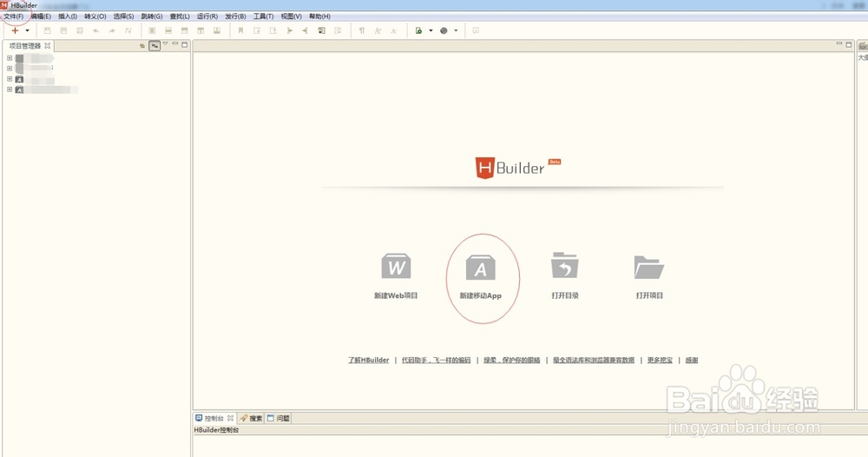Click the Redo arrow in the toolbar
Screen dimensions: 868x457
pos(112,30)
